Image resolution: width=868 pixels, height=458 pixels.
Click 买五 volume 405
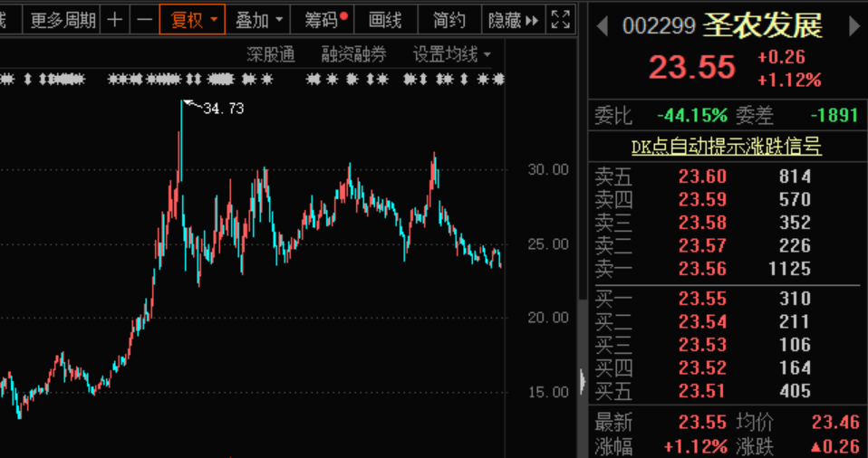pyautogui.click(x=795, y=391)
